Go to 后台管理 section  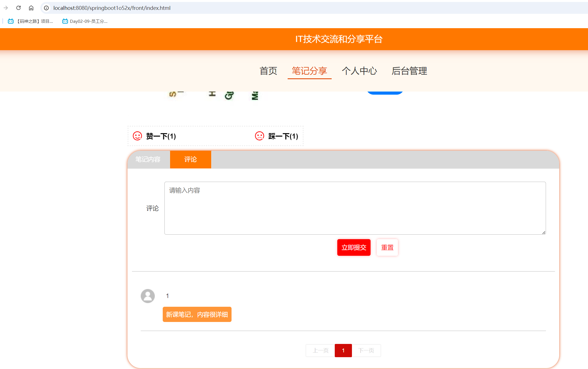tap(409, 71)
